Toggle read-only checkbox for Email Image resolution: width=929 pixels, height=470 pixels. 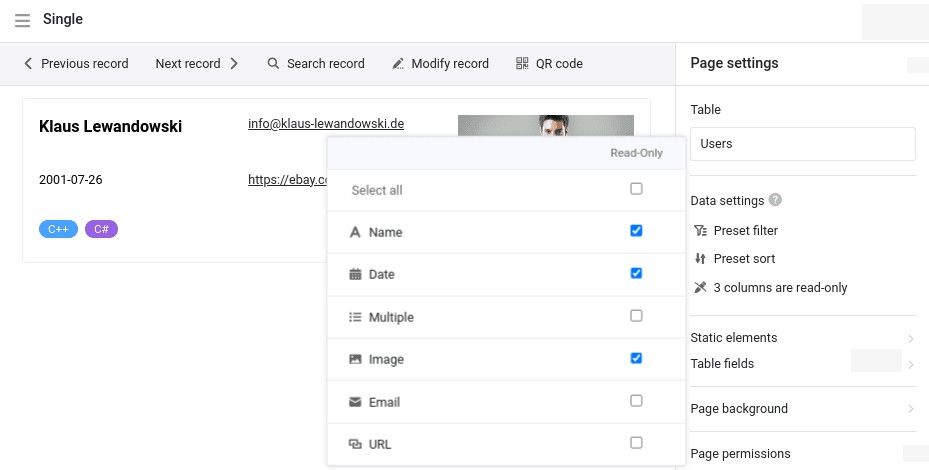[636, 401]
